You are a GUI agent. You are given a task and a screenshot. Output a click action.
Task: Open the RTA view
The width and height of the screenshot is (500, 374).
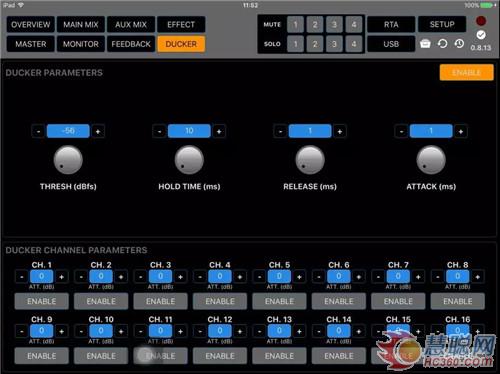pyautogui.click(x=391, y=24)
